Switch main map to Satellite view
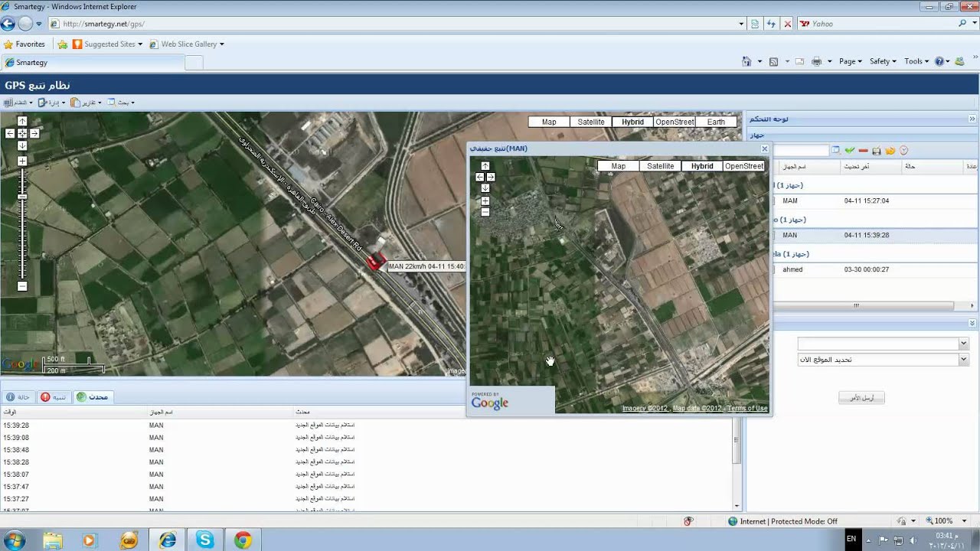Image resolution: width=980 pixels, height=551 pixels. (591, 122)
